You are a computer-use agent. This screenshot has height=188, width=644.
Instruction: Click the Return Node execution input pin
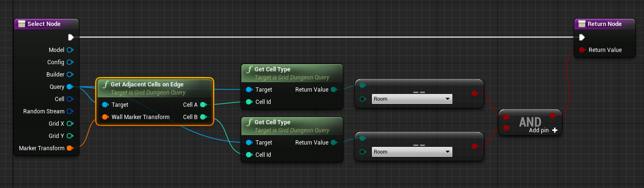point(582,37)
